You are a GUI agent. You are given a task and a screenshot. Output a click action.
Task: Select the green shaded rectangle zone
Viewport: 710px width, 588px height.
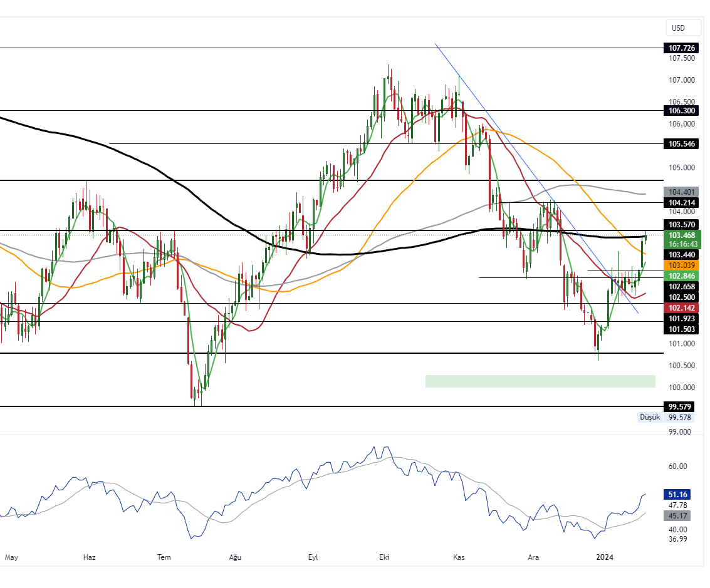[x=540, y=381]
